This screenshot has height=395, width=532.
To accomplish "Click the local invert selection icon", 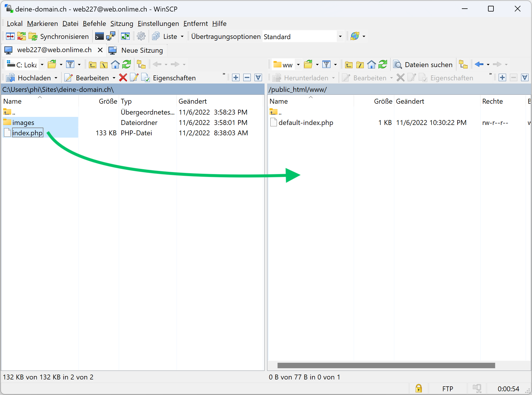I will click(258, 77).
